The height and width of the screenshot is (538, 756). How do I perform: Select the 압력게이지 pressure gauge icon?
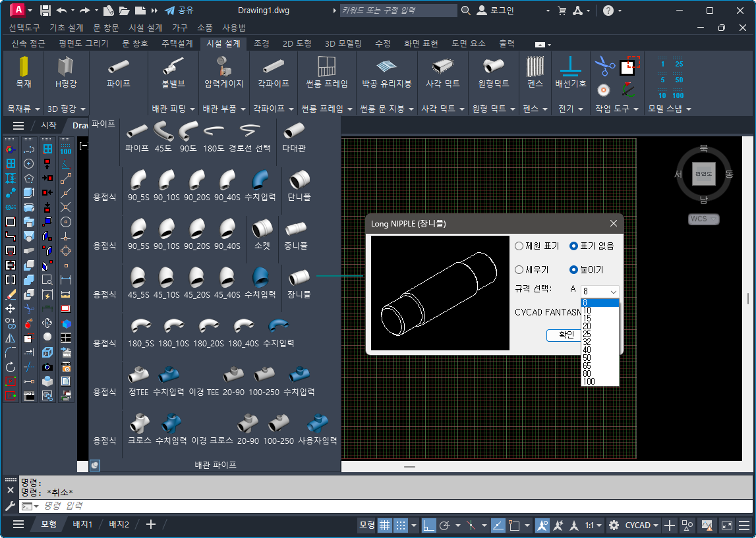[224, 68]
